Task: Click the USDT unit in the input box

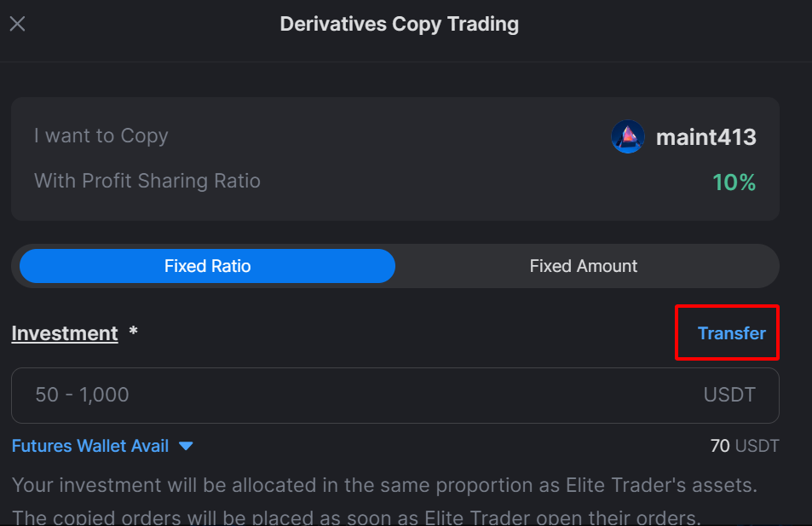Action: 729,395
